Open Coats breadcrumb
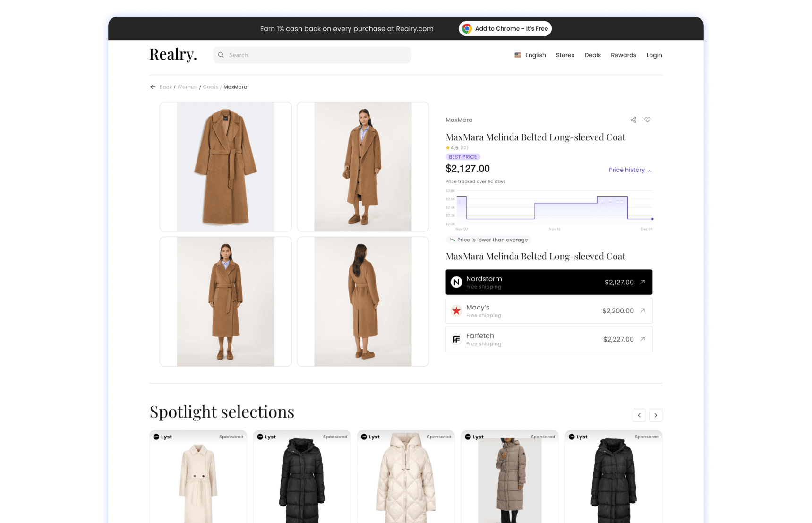This screenshot has height=523, width=812. 210,87
